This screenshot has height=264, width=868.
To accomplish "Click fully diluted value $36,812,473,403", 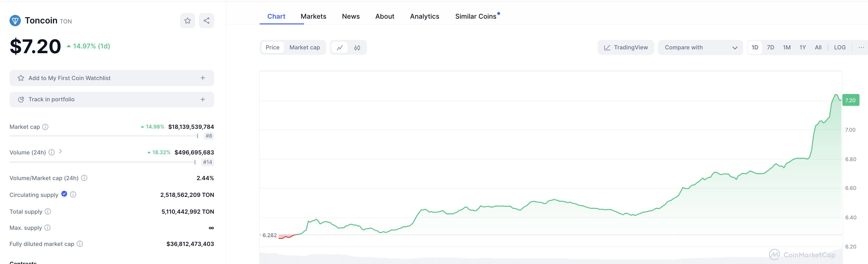I will coord(190,244).
